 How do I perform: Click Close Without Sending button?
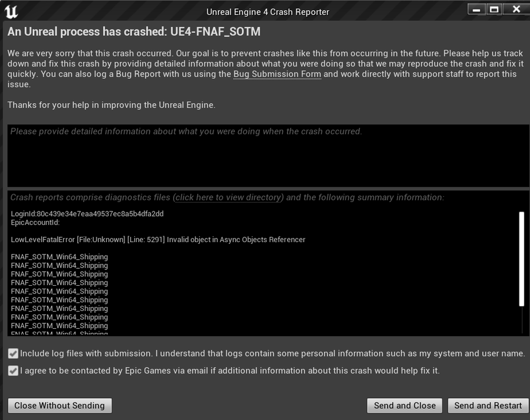(x=59, y=405)
